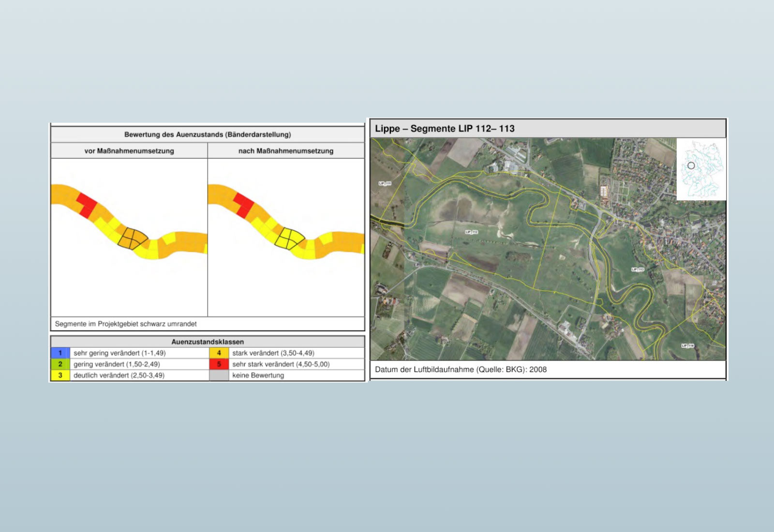Click the blue class 1 legend swatch
The width and height of the screenshot is (774, 532).
coord(60,353)
